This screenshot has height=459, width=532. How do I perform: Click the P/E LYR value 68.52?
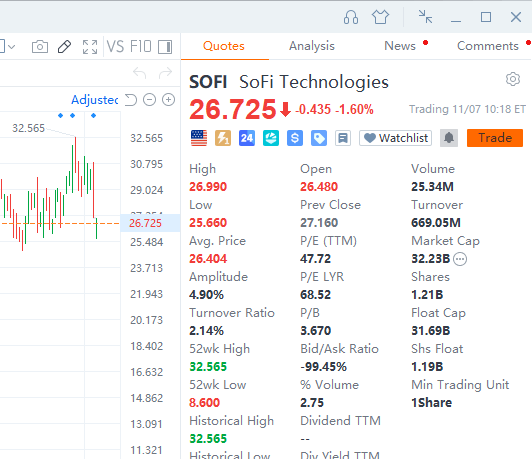pos(315,295)
